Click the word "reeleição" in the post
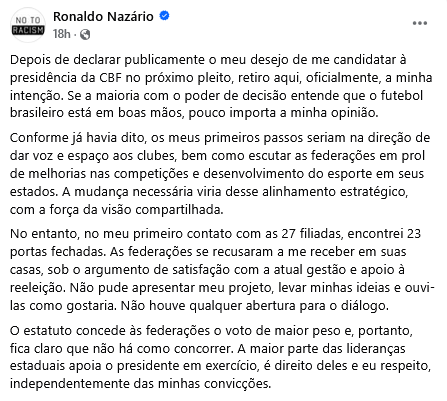The height and width of the screenshot is (401, 447). coord(38,288)
